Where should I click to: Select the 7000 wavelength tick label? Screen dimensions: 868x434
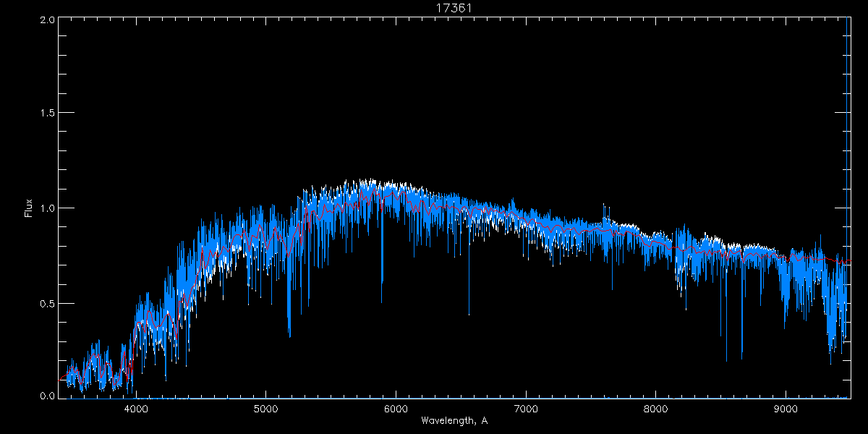click(526, 407)
